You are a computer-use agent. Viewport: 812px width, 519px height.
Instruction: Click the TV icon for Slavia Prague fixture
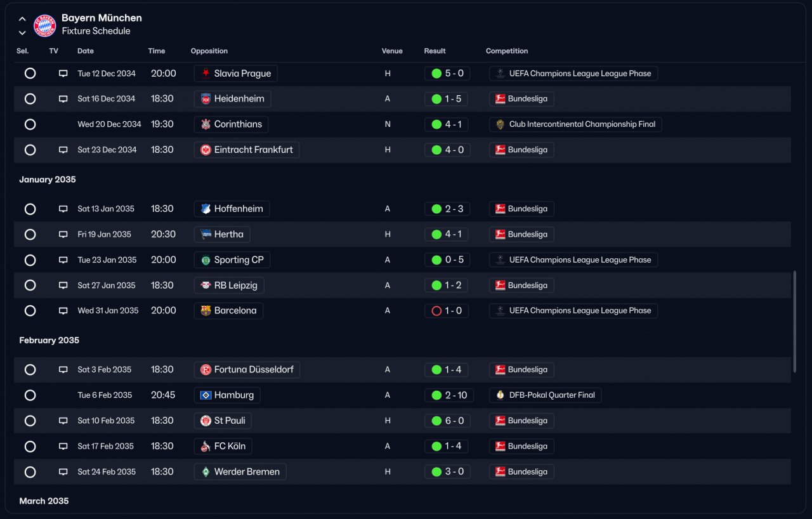click(x=63, y=74)
